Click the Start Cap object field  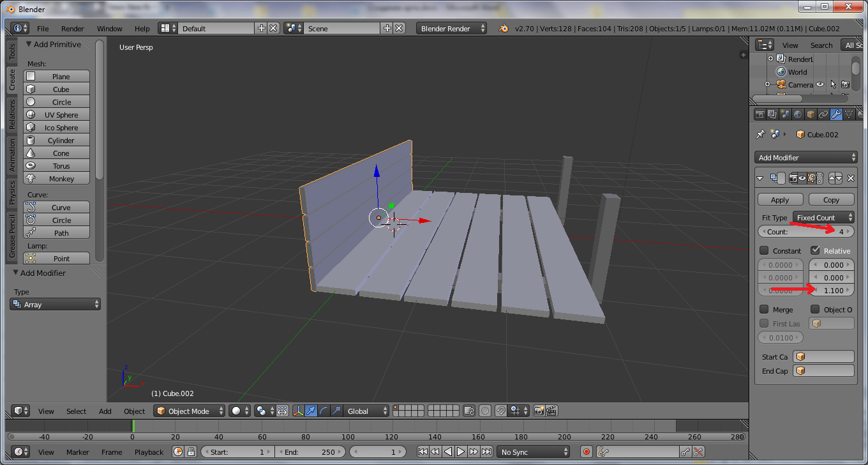[823, 356]
